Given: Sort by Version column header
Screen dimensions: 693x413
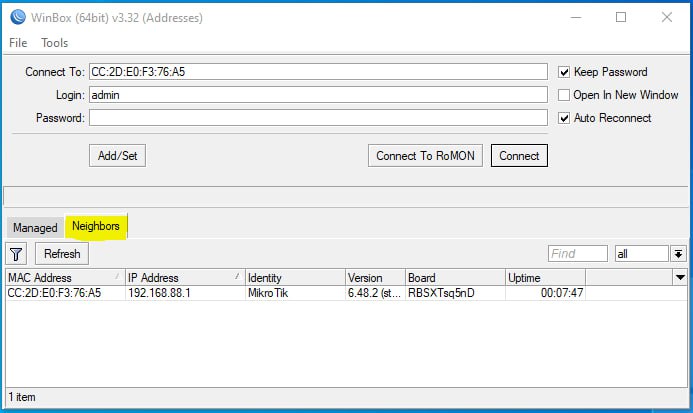Looking at the screenshot, I should point(375,278).
